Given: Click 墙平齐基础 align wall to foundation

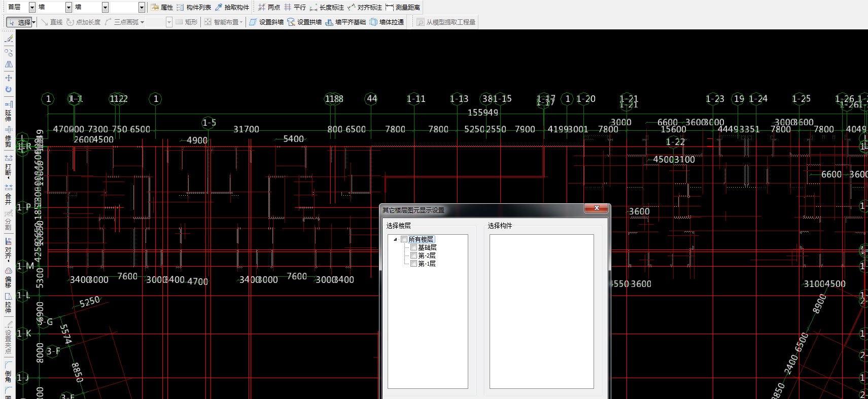Looking at the screenshot, I should tap(345, 22).
